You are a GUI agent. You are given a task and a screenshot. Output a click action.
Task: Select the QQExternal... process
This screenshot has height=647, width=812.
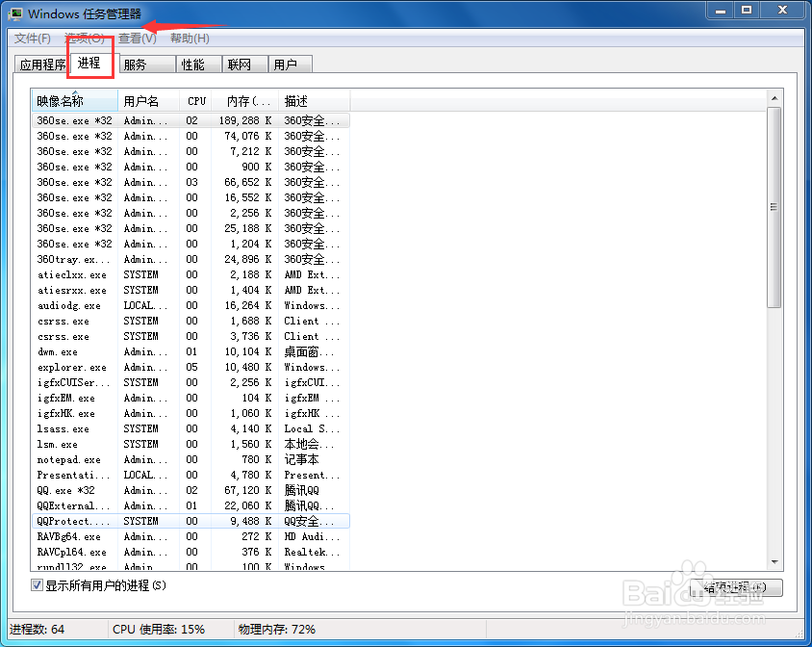pos(190,505)
